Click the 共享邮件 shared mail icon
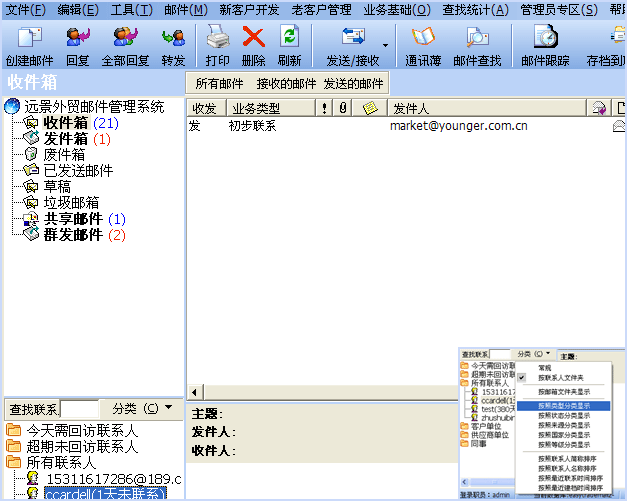627x501 pixels. click(x=31, y=218)
